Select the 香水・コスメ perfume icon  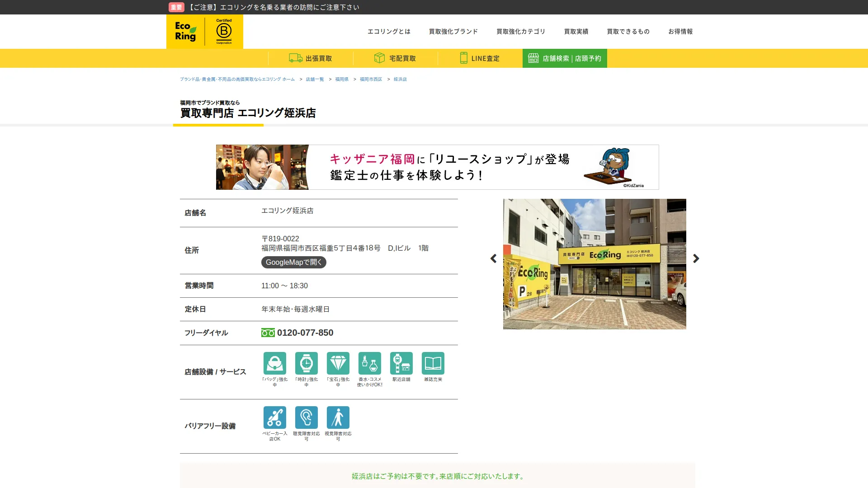(370, 363)
